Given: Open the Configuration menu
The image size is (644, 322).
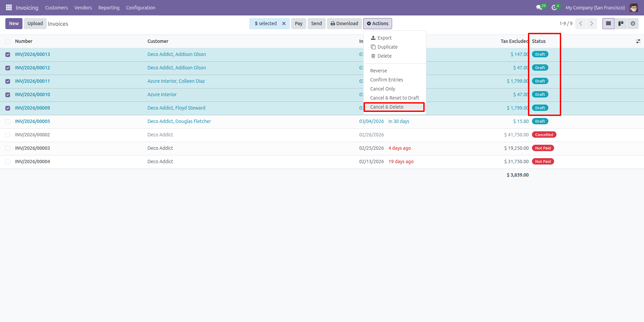Looking at the screenshot, I should pyautogui.click(x=141, y=8).
